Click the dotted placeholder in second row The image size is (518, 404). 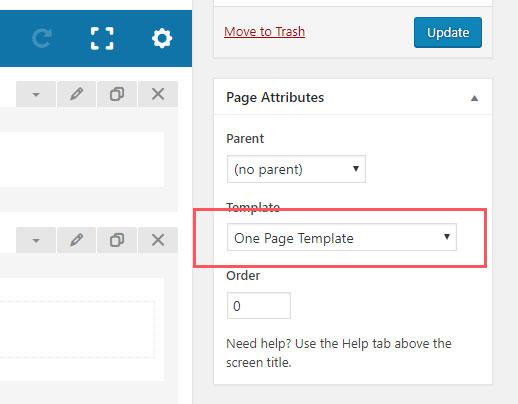pyautogui.click(x=77, y=329)
